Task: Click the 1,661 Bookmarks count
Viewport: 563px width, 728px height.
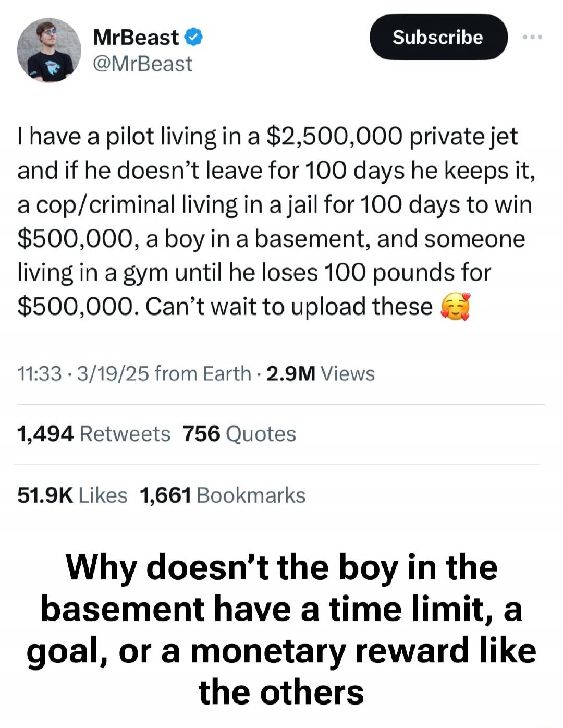Action: pos(223,495)
